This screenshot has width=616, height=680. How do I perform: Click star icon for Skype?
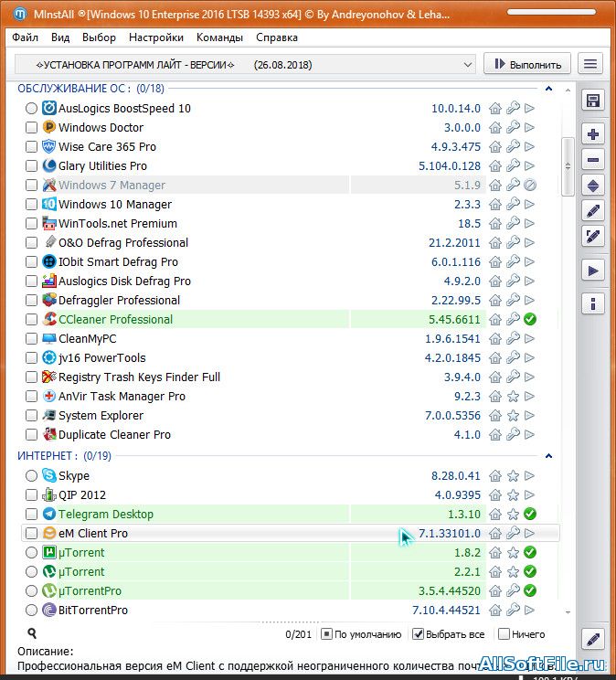point(514,476)
